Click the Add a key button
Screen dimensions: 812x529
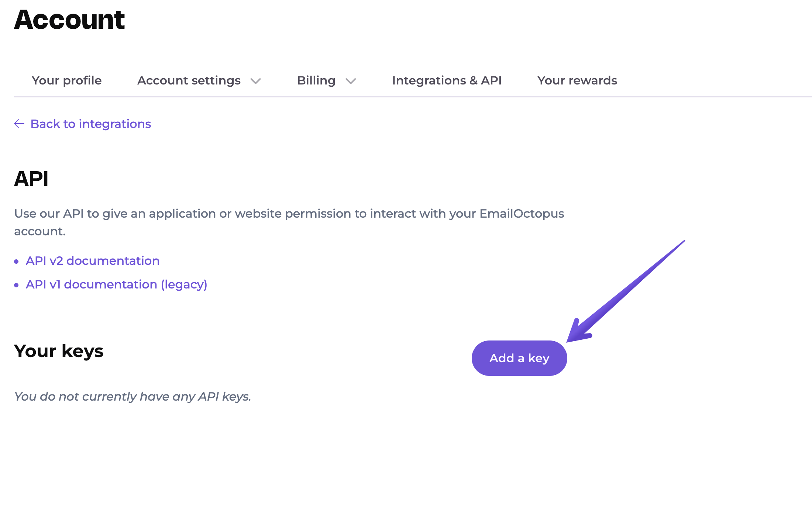519,358
